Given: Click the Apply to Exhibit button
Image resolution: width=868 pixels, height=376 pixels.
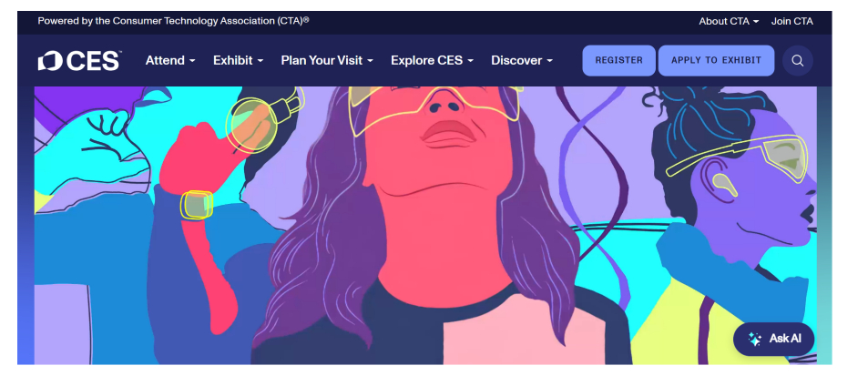Looking at the screenshot, I should pos(716,61).
